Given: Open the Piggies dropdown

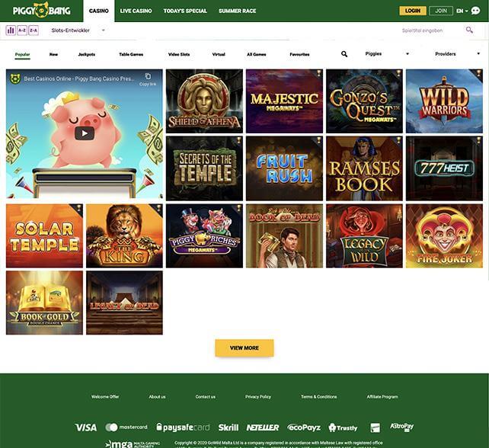Looking at the screenshot, I should tap(387, 53).
